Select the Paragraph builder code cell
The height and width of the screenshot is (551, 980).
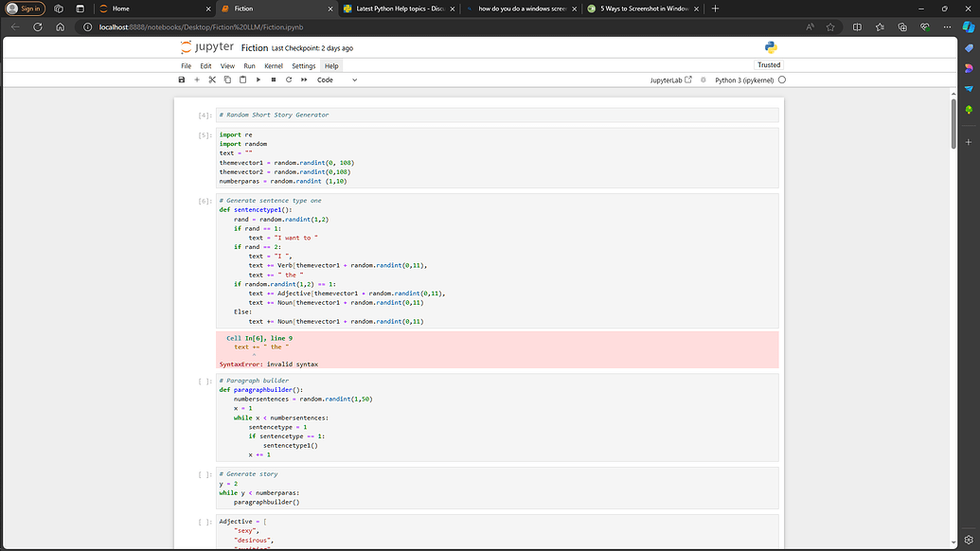(497, 418)
